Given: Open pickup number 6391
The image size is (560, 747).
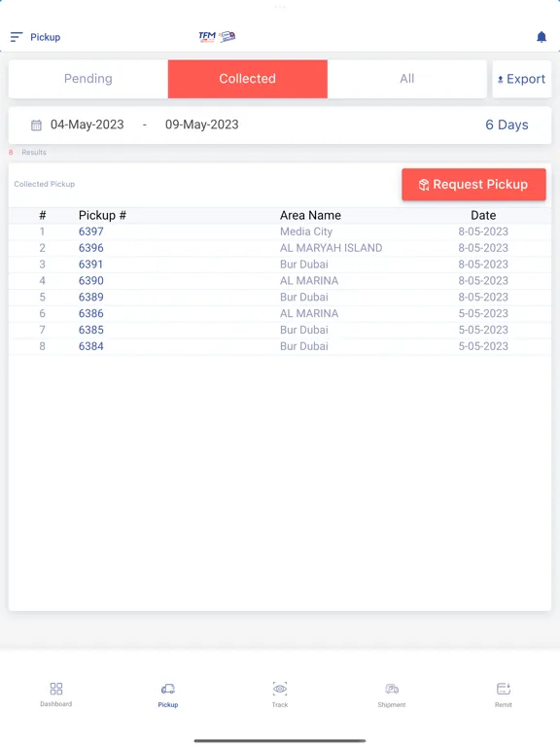Looking at the screenshot, I should (x=90, y=265).
